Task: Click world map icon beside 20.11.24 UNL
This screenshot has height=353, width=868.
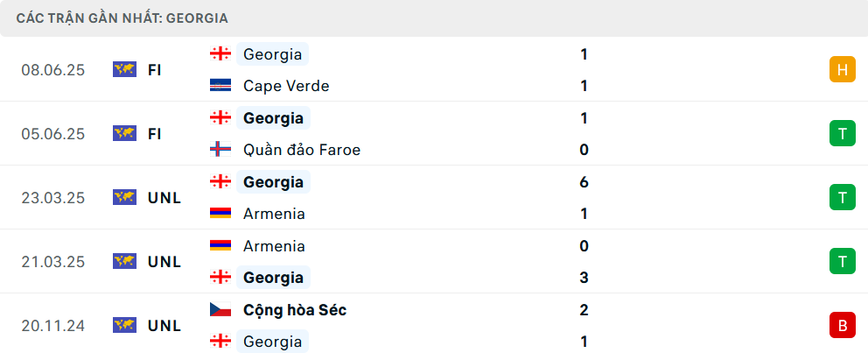Action: pyautogui.click(x=124, y=325)
